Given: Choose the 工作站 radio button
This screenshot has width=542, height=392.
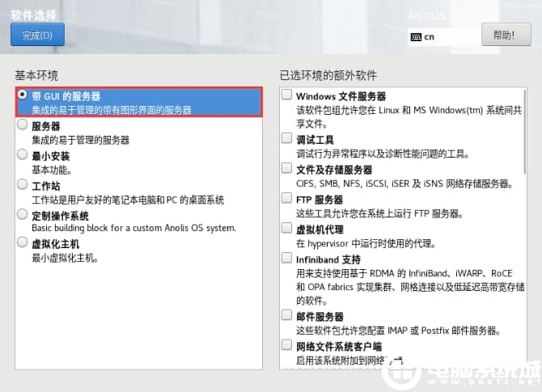Looking at the screenshot, I should 23,184.
